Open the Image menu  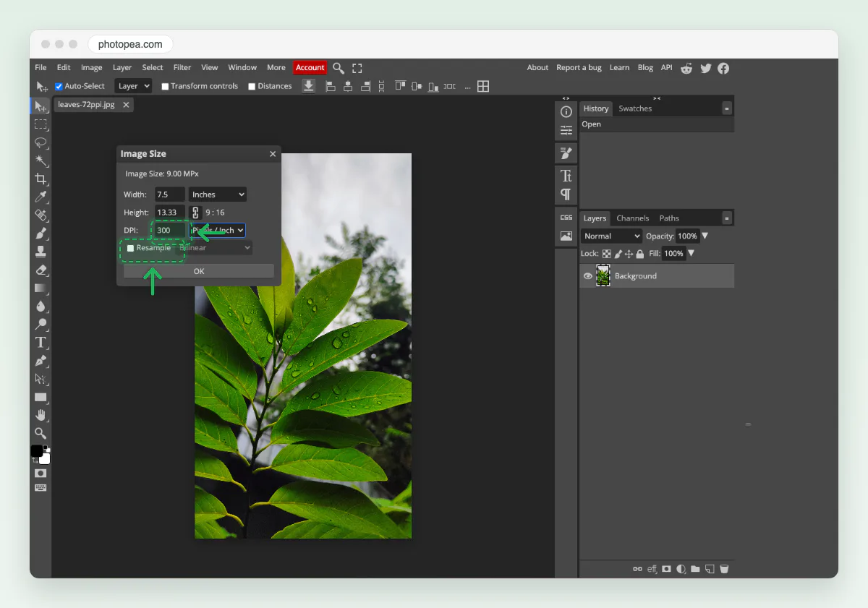pyautogui.click(x=91, y=68)
